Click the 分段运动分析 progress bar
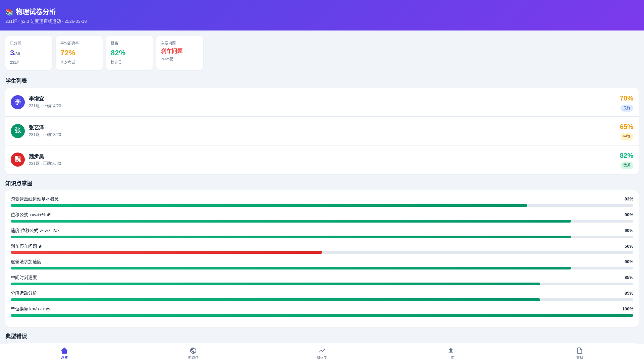The height and width of the screenshot is (362, 644). [322, 300]
